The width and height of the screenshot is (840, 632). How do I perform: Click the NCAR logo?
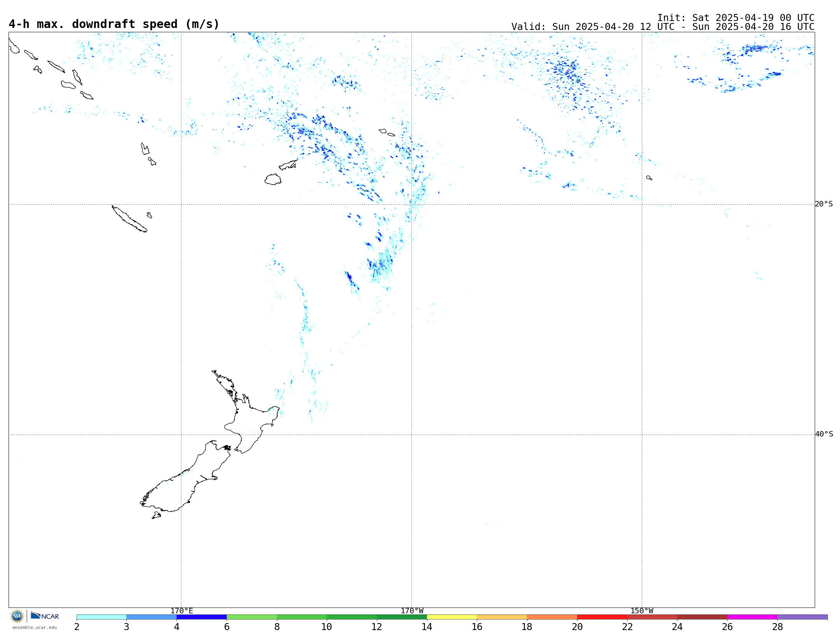tap(45, 616)
